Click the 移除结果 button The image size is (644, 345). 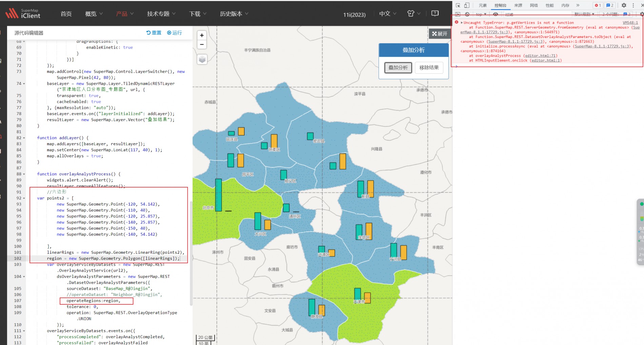pos(429,68)
